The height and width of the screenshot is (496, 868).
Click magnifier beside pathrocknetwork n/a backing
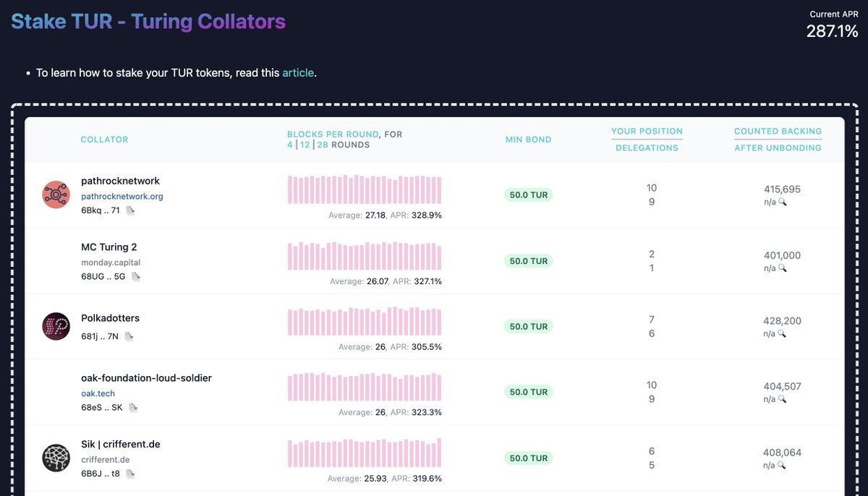[x=783, y=202]
